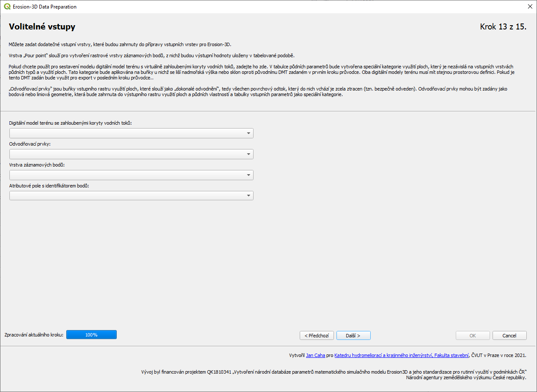Open the Vrstva záznamových bodů dropdown
537x392 pixels.
click(x=131, y=175)
